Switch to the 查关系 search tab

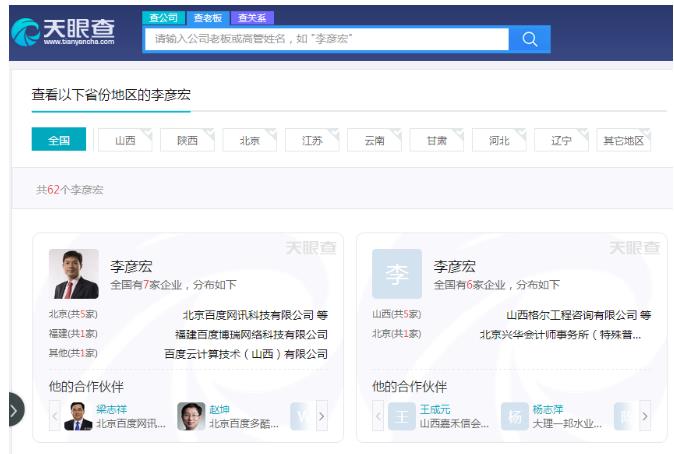click(252, 18)
